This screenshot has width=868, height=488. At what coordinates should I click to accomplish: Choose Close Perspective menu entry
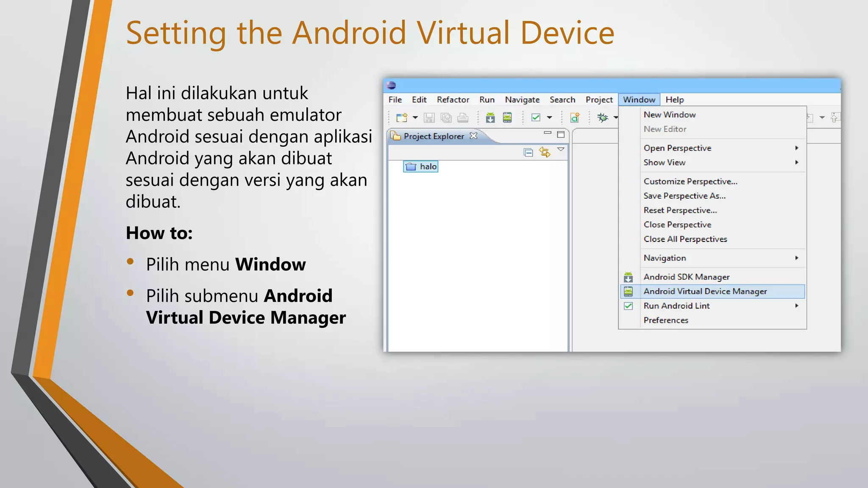tap(712, 225)
